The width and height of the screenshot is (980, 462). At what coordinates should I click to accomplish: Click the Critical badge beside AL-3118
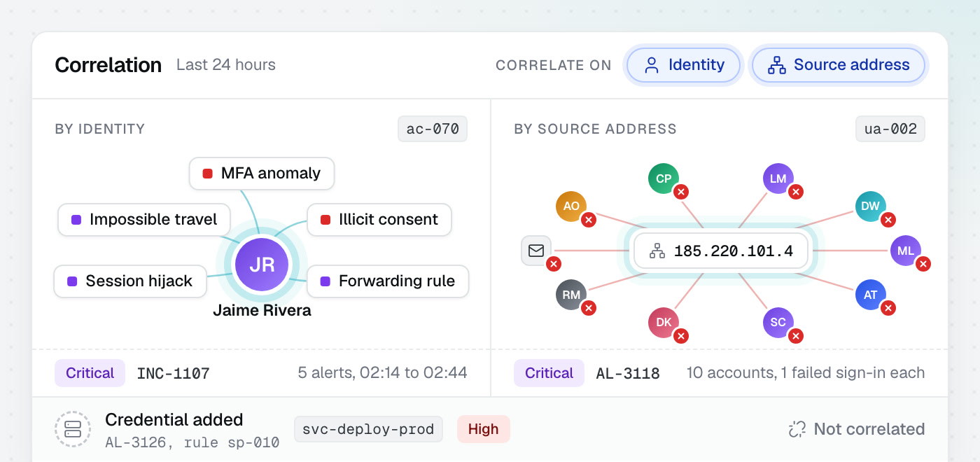pos(549,373)
